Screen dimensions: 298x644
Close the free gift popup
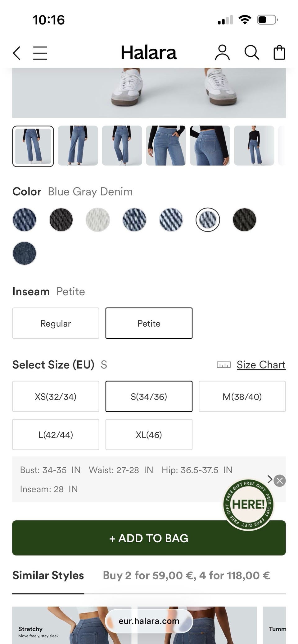(x=280, y=481)
